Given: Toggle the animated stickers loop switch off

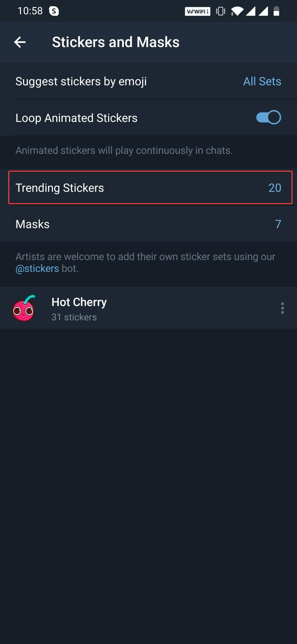Looking at the screenshot, I should click(268, 118).
